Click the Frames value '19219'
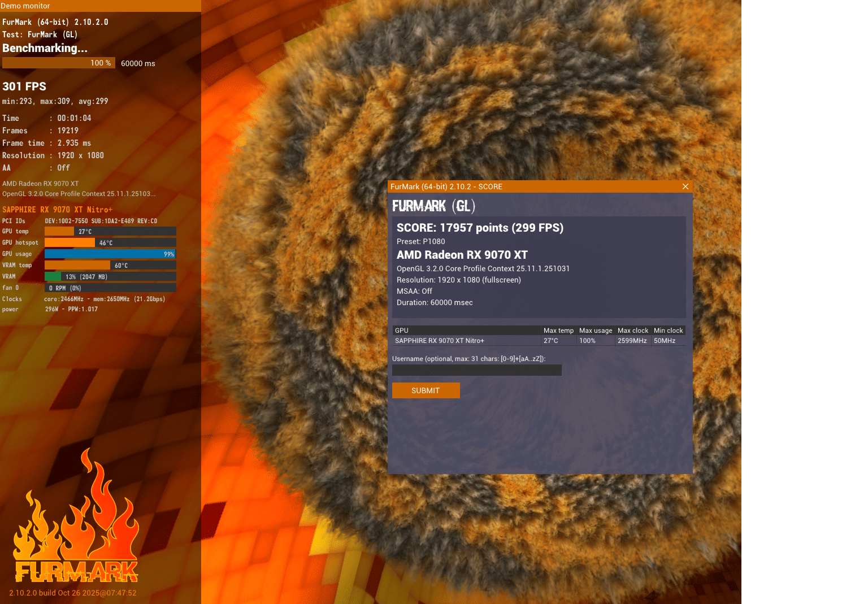This screenshot has height=604, width=868. pyautogui.click(x=68, y=131)
